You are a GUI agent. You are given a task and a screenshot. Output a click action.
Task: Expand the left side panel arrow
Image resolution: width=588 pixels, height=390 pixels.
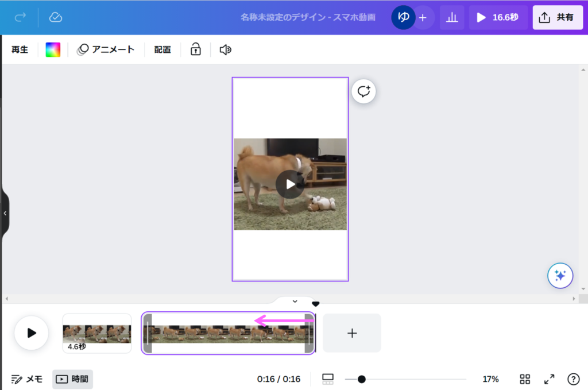[5, 213]
